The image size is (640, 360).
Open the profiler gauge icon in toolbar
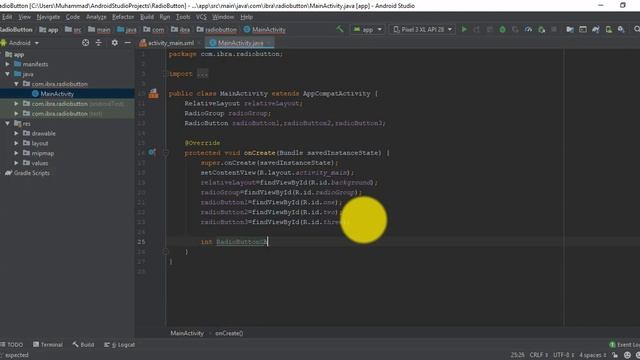tap(528, 29)
